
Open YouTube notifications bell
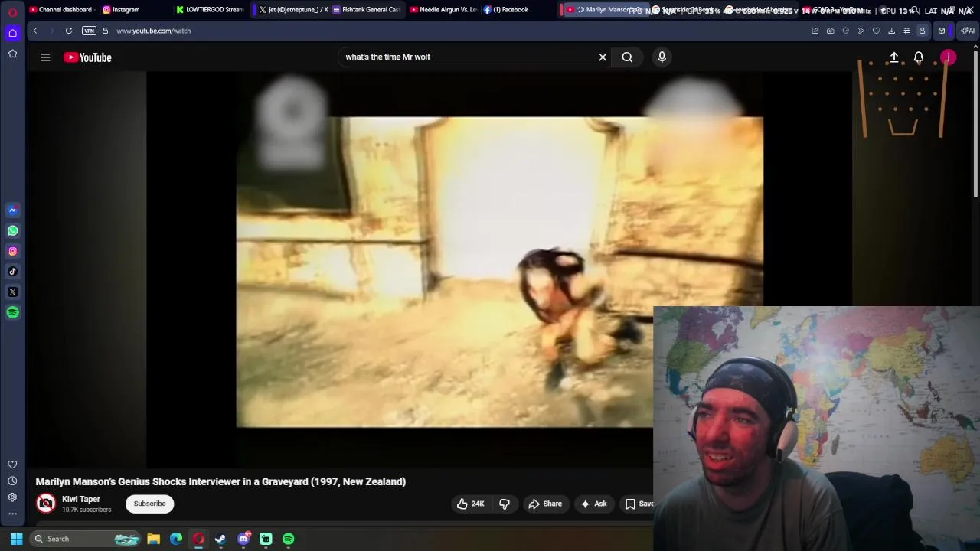[919, 57]
